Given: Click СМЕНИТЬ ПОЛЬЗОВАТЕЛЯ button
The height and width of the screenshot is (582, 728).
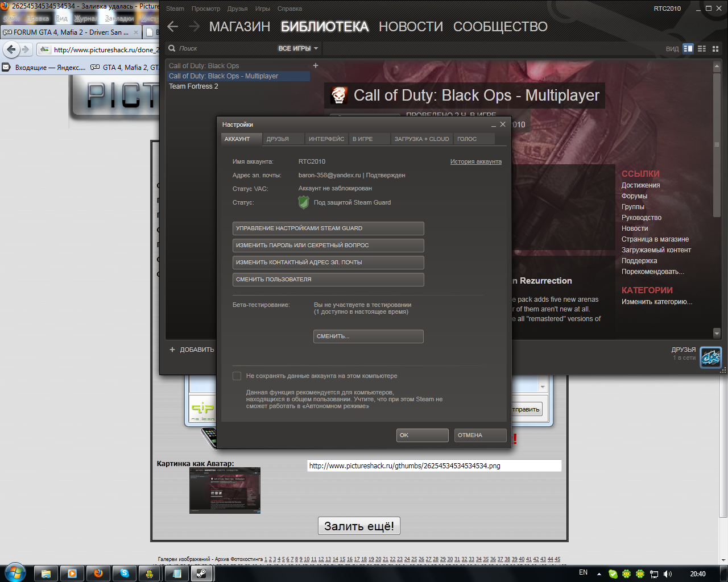Looking at the screenshot, I should pos(328,280).
